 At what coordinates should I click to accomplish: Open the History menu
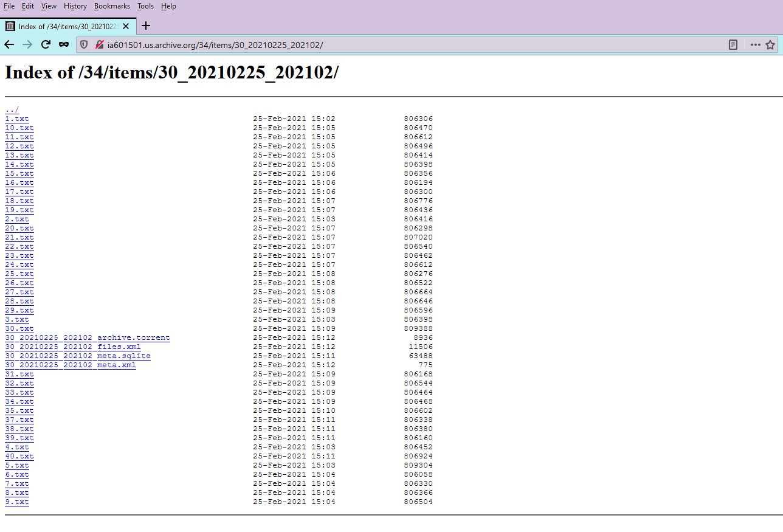[75, 6]
